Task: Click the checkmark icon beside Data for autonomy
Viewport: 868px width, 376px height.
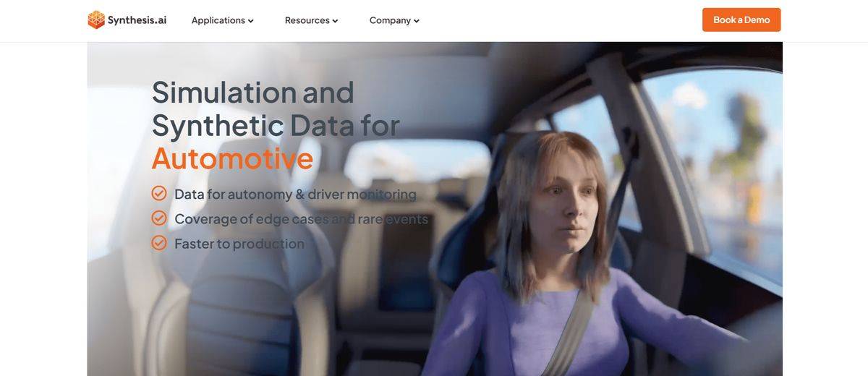Action: pos(159,193)
